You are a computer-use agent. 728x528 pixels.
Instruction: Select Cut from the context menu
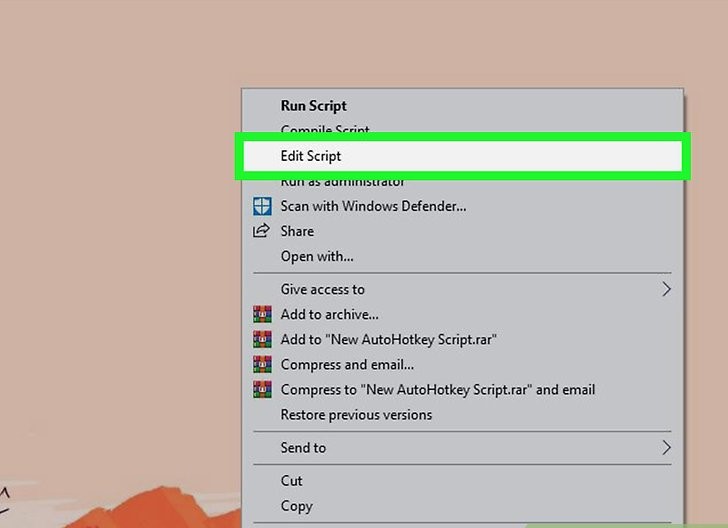[x=462, y=481]
